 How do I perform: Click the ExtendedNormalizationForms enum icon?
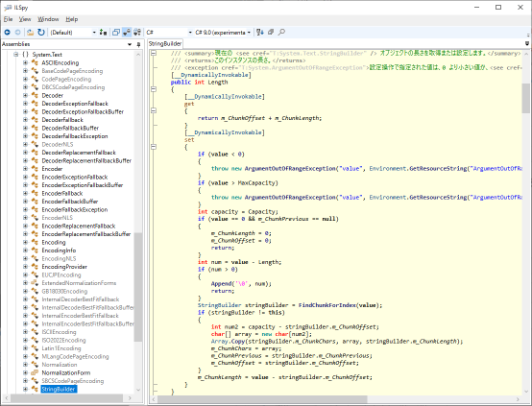[x=35, y=283]
